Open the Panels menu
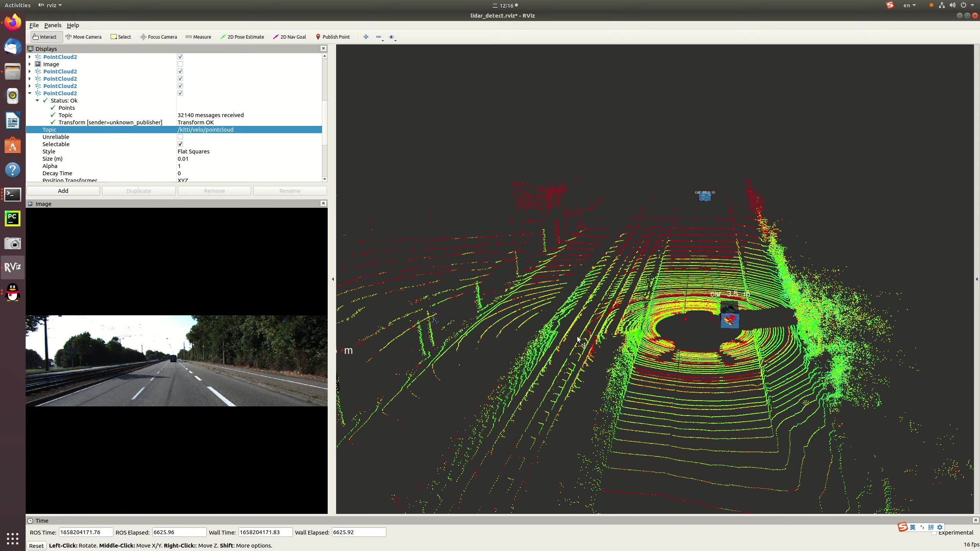This screenshot has width=980, height=551. coord(52,25)
